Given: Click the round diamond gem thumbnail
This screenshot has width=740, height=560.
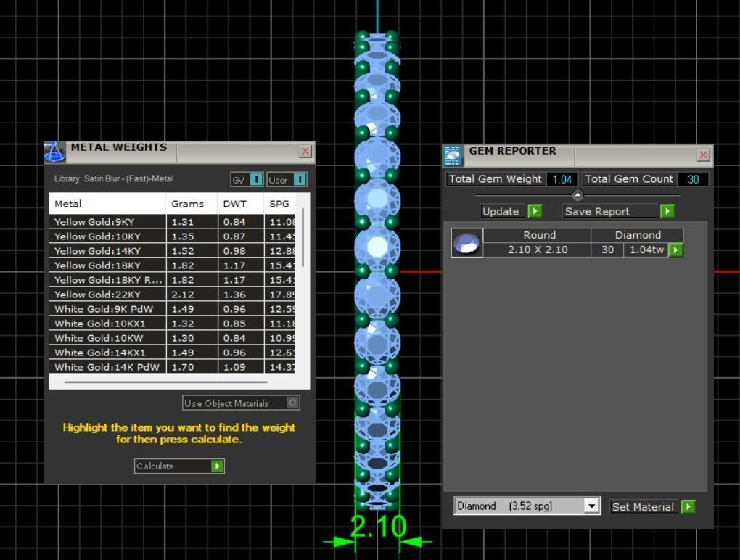Looking at the screenshot, I should pyautogui.click(x=466, y=242).
